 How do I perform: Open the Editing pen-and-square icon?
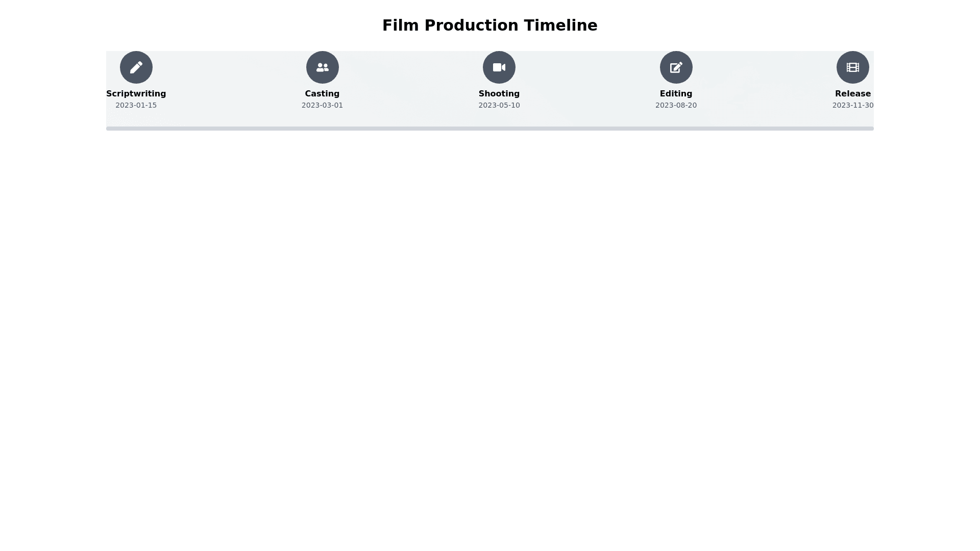676,67
